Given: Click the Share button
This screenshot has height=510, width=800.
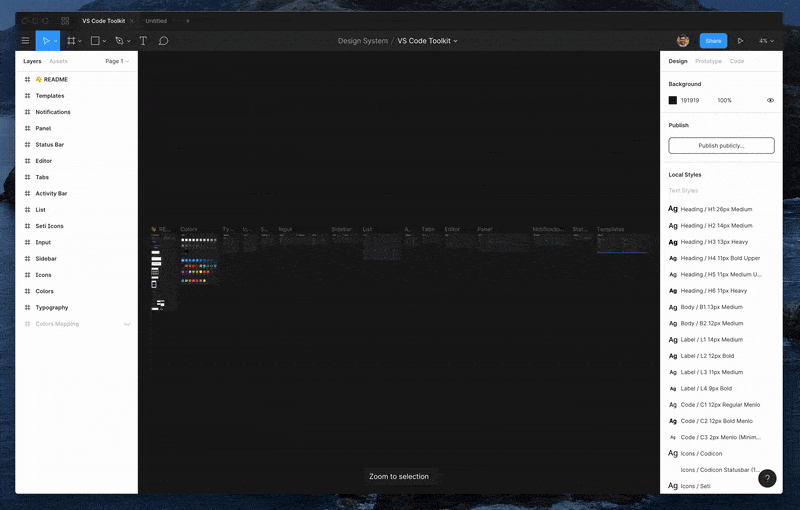Looking at the screenshot, I should (x=713, y=41).
